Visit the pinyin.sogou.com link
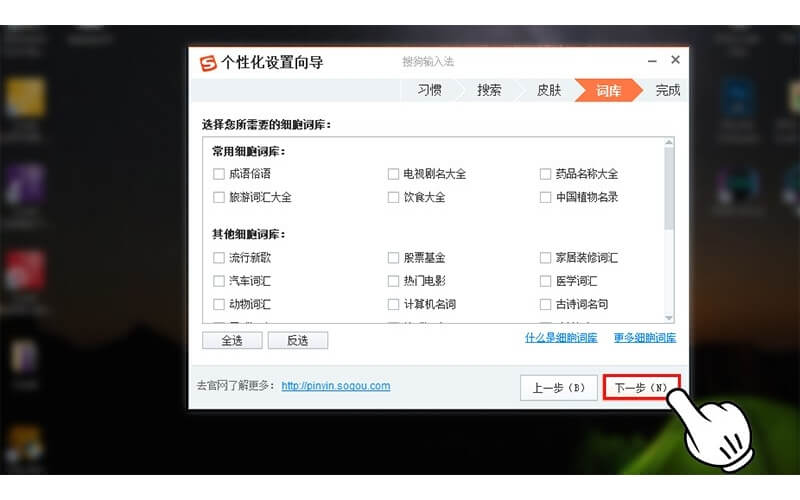 click(x=336, y=386)
